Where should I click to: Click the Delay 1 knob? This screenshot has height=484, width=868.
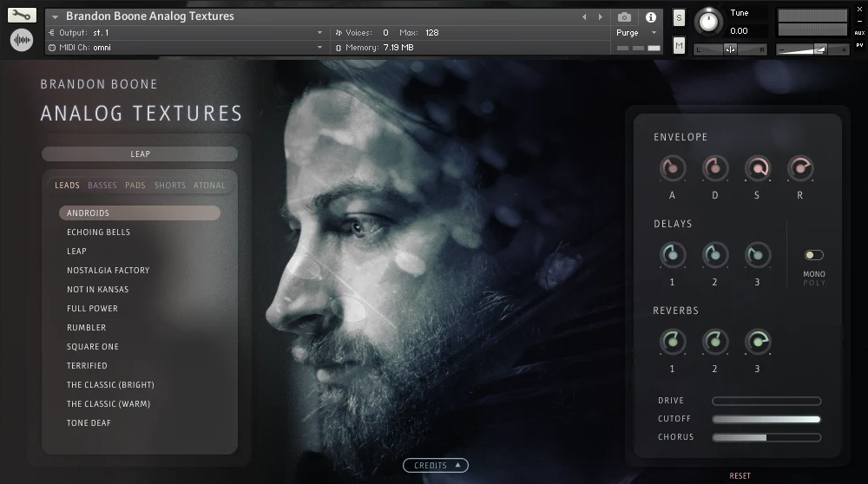click(x=673, y=255)
